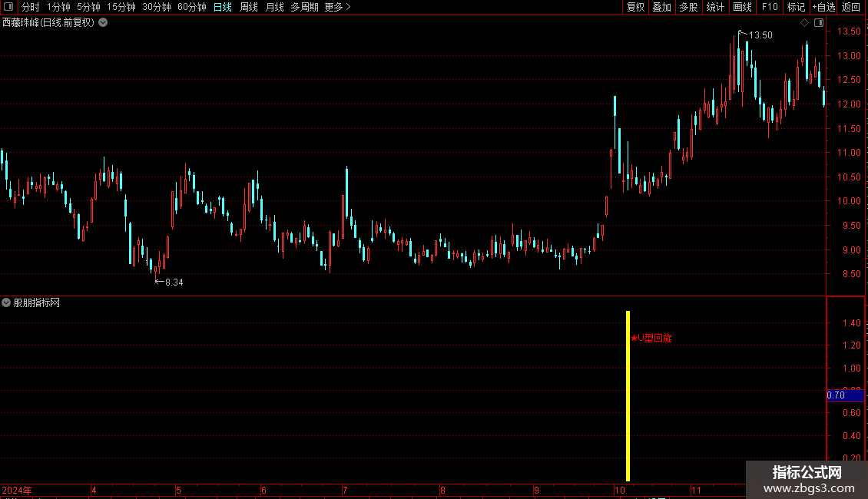Select the 30分钟 period
Image resolution: width=868 pixels, height=499 pixels.
click(157, 7)
